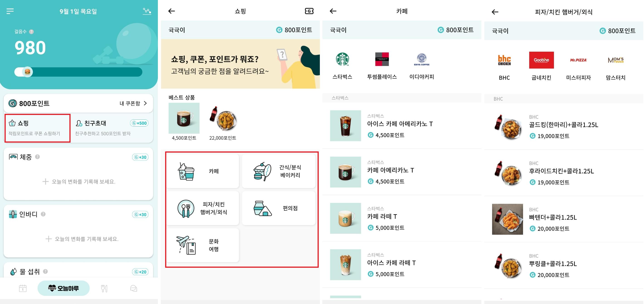Open the 쇼핑 coupon shopping button

tap(37, 128)
